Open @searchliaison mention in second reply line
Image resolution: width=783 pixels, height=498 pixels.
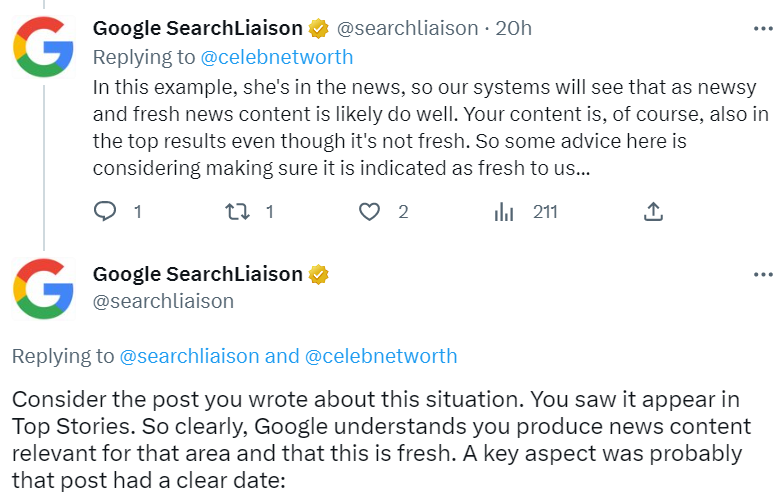189,356
